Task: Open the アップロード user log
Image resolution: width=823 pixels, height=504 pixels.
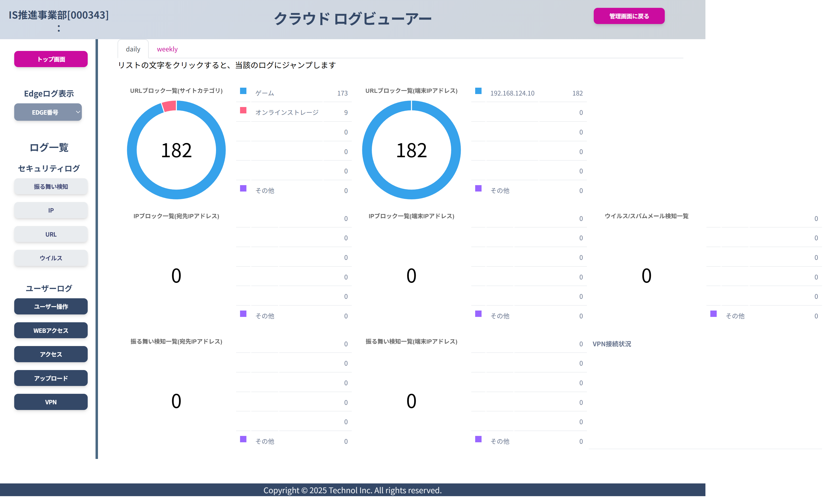Action: tap(50, 378)
